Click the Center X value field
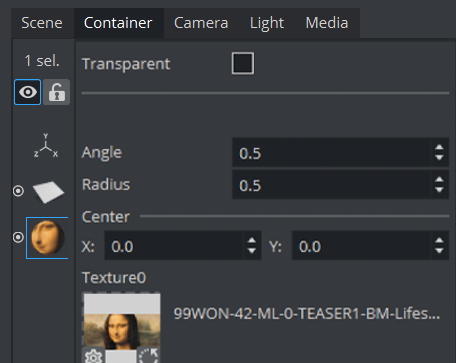456x363 pixels. coord(174,246)
